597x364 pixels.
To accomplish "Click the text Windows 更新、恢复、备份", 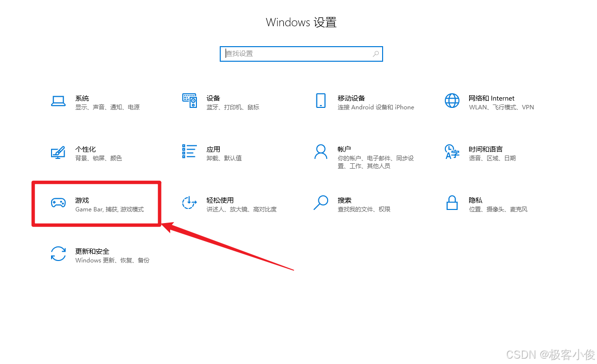I will coord(112,260).
